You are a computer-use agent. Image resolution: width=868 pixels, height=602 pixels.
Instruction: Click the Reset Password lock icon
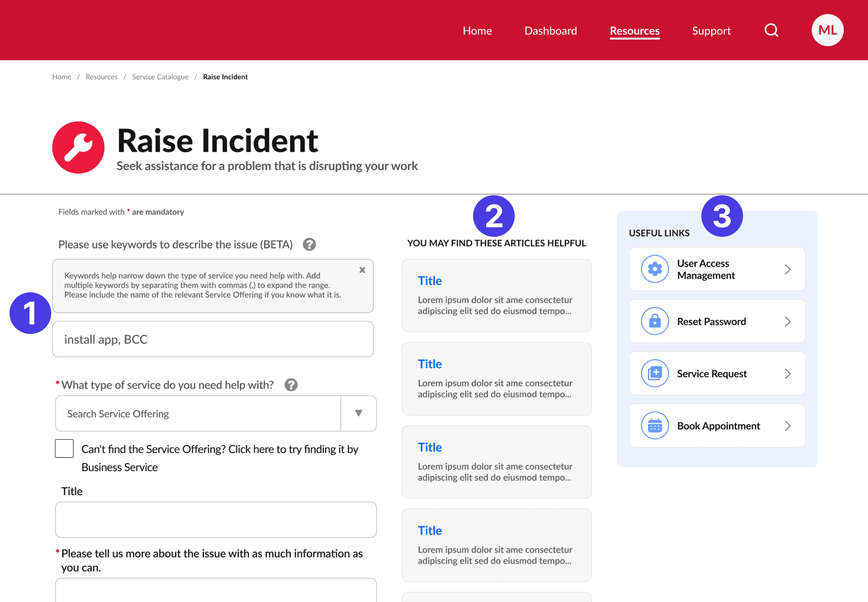[654, 321]
